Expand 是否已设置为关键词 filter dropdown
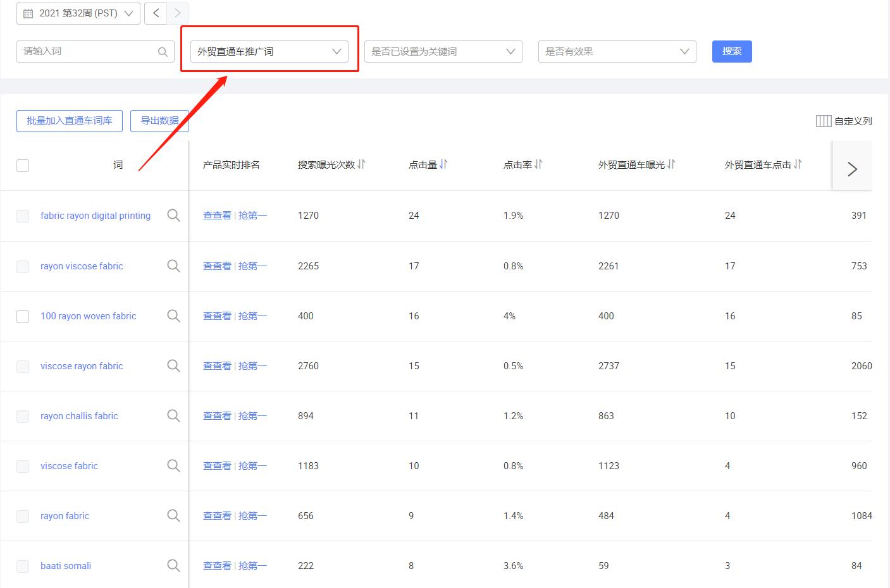The image size is (890, 588). pyautogui.click(x=443, y=52)
